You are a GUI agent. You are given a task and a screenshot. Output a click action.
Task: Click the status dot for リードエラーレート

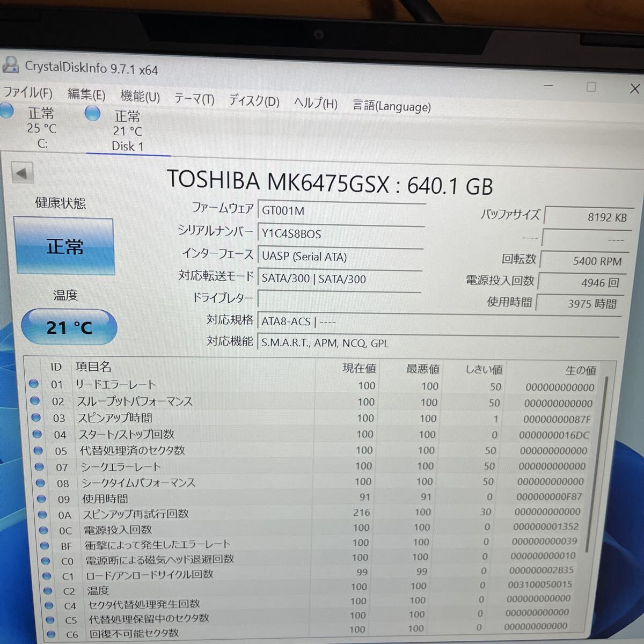pos(34,384)
